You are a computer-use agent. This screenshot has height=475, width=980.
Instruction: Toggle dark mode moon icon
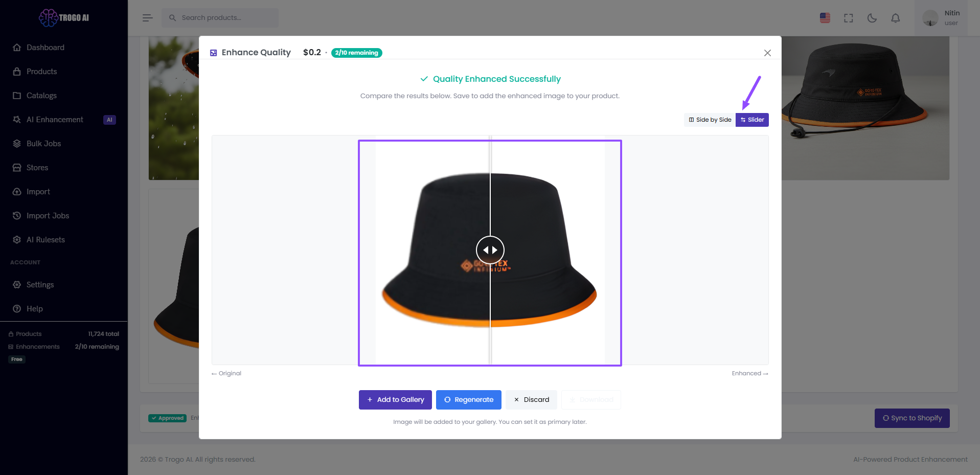tap(872, 18)
